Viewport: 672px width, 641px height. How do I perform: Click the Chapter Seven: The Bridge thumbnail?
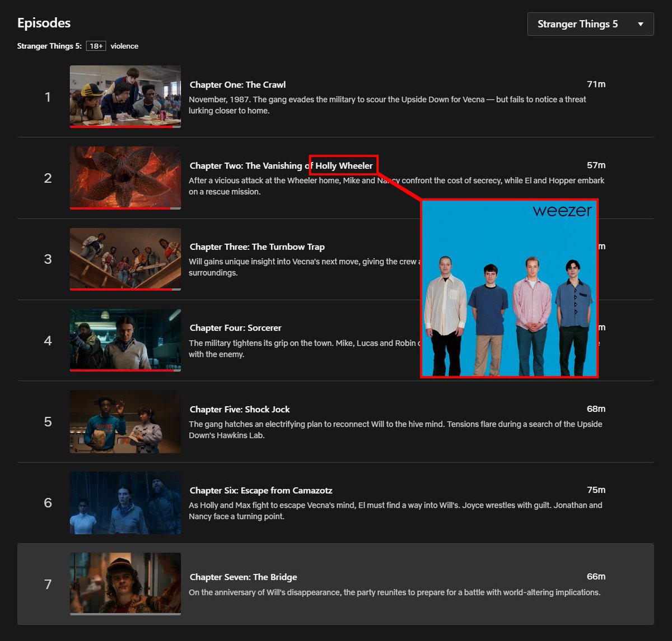(x=125, y=584)
